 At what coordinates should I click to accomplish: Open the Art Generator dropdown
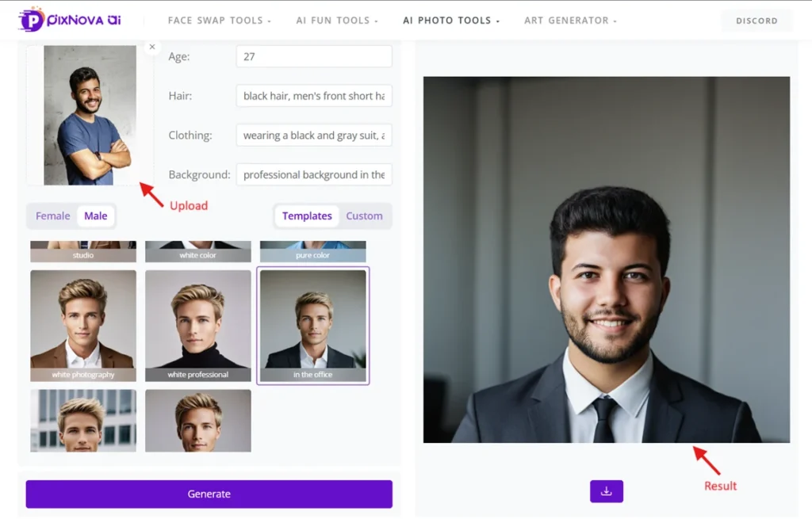pos(570,21)
